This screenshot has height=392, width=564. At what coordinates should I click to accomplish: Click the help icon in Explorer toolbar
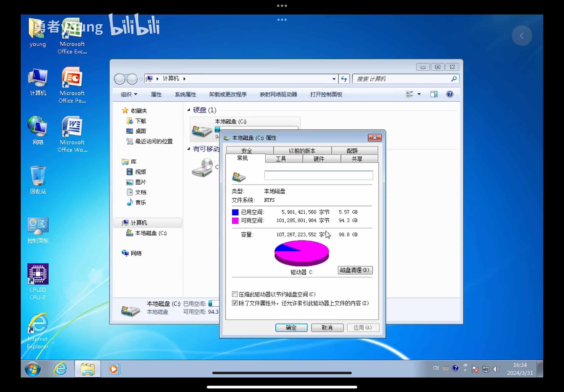point(450,94)
